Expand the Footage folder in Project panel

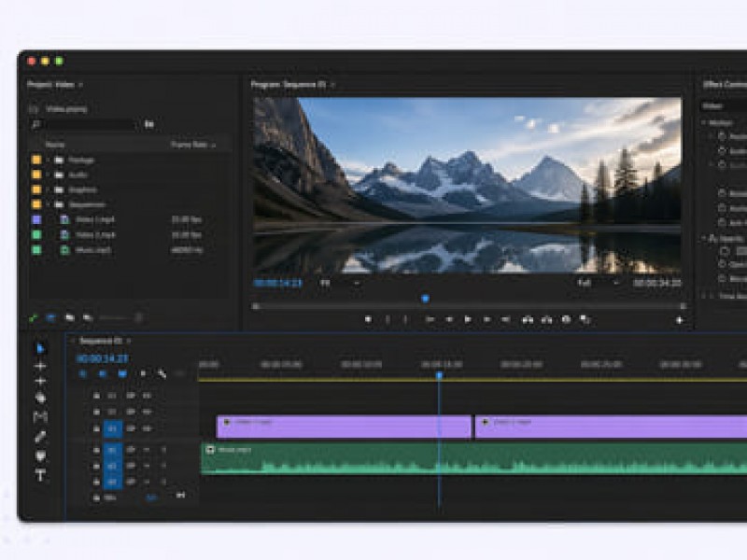point(47,161)
